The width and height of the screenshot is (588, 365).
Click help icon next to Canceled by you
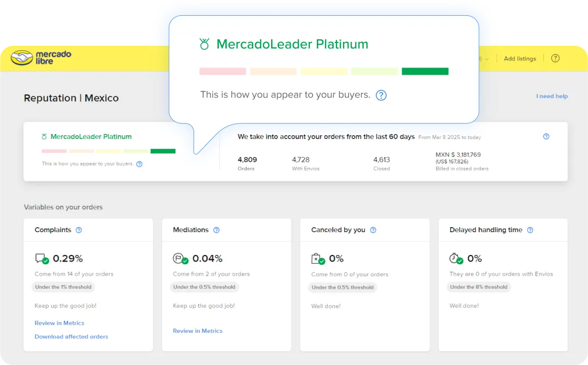pos(373,230)
